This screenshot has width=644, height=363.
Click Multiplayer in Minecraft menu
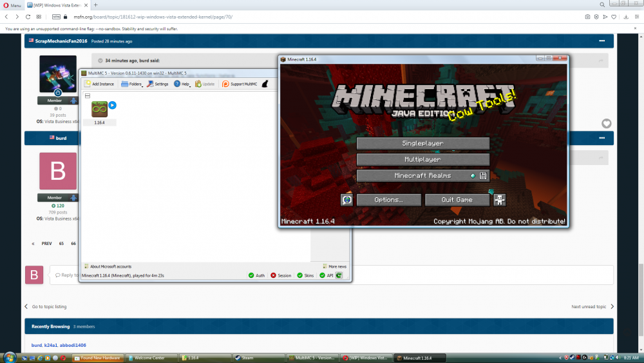[x=422, y=159]
